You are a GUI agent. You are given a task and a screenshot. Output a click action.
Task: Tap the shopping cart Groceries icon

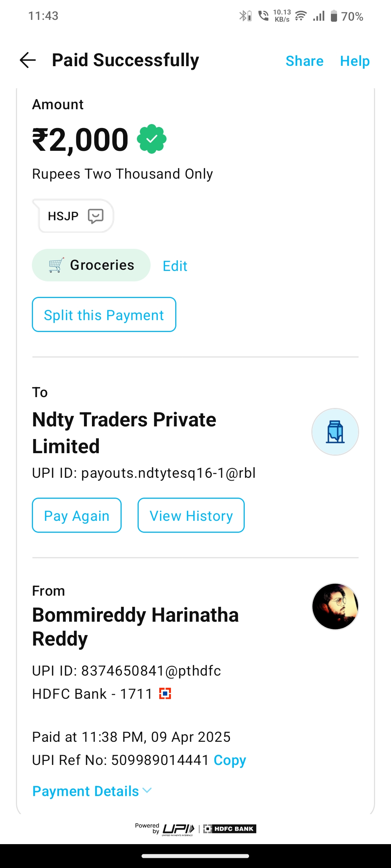pyautogui.click(x=56, y=265)
